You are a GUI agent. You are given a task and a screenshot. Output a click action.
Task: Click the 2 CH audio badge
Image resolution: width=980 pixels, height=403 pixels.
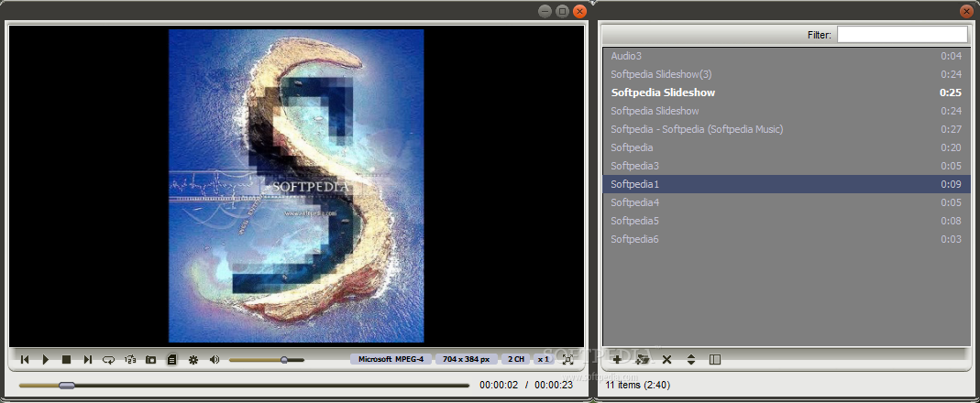point(515,359)
